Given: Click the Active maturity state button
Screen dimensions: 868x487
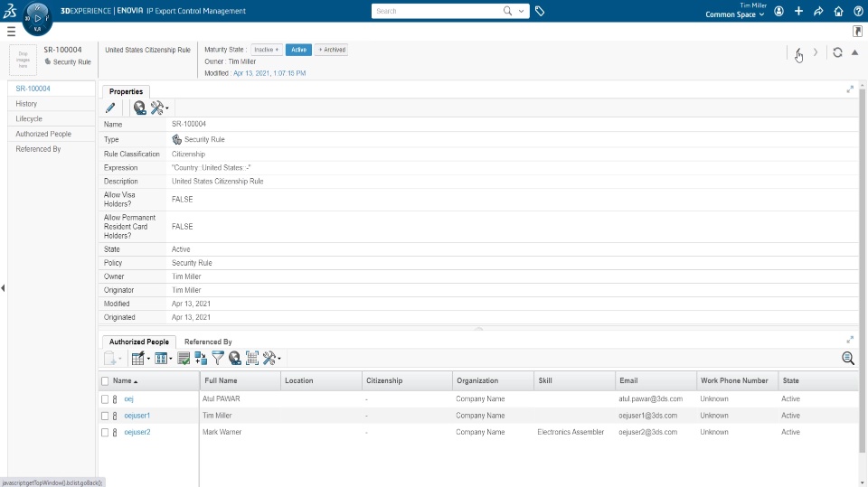Looking at the screenshot, I should 299,50.
